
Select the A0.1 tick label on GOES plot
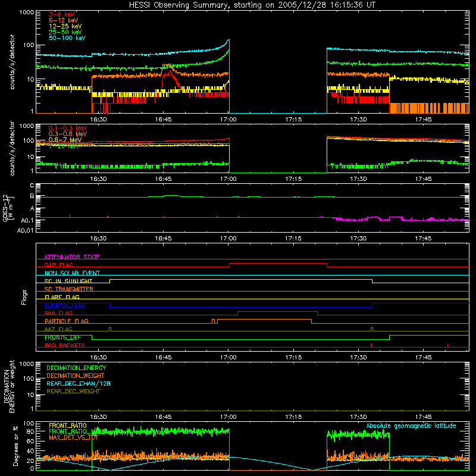pyautogui.click(x=27, y=220)
